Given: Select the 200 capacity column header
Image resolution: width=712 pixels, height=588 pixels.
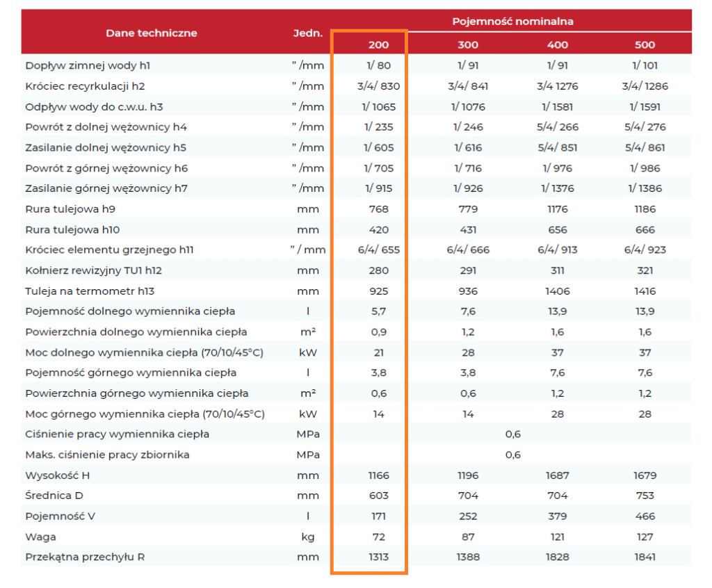Looking at the screenshot, I should coord(378,44).
